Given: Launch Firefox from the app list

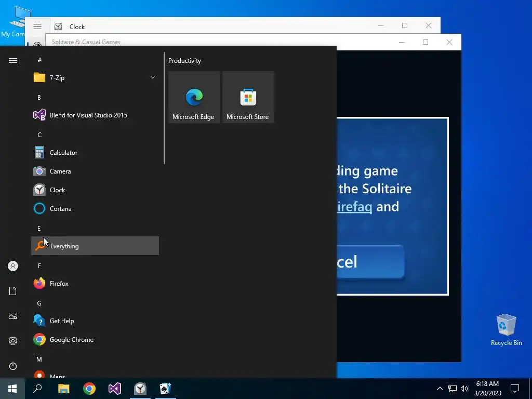Looking at the screenshot, I should (95, 283).
